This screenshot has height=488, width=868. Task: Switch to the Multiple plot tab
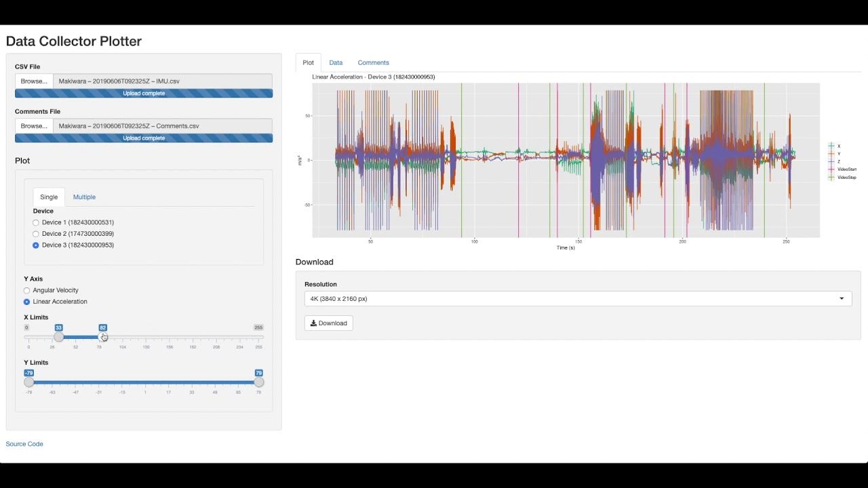tap(84, 197)
